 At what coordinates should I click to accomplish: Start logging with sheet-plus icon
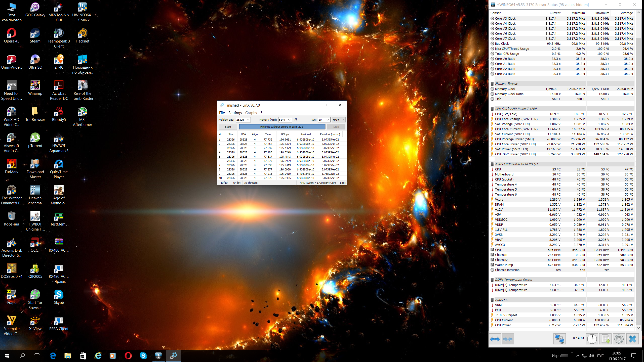(605, 339)
